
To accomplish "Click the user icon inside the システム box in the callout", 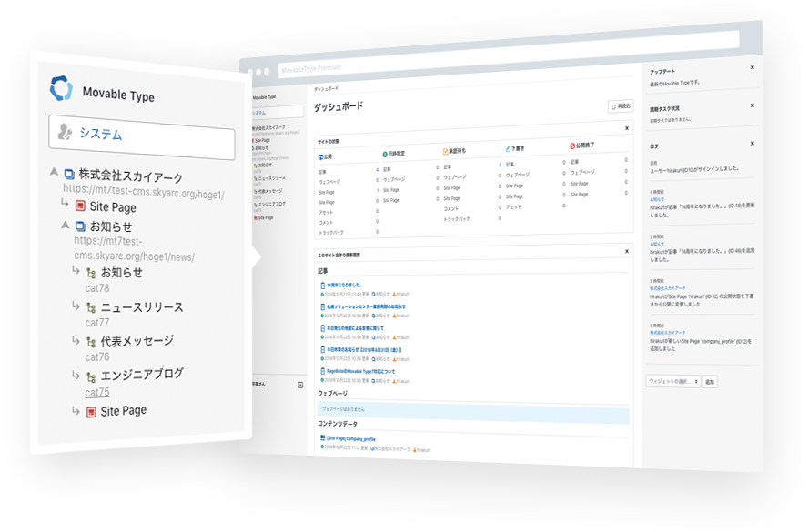I will 65,132.
